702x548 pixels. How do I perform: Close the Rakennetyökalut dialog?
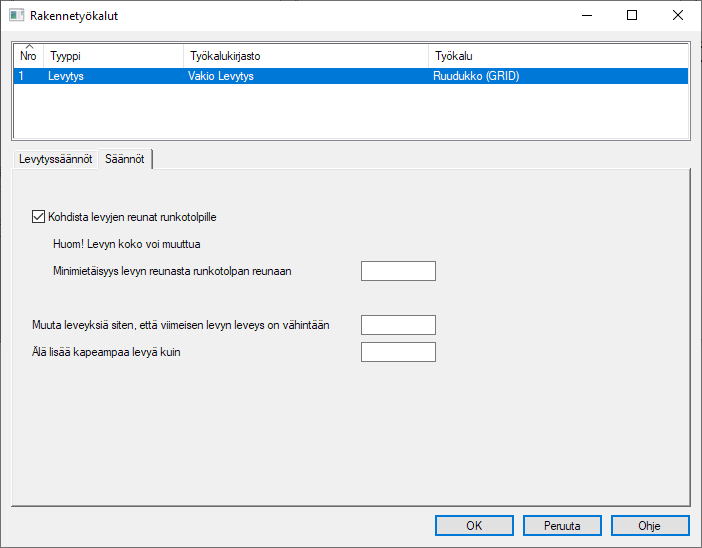tap(678, 16)
